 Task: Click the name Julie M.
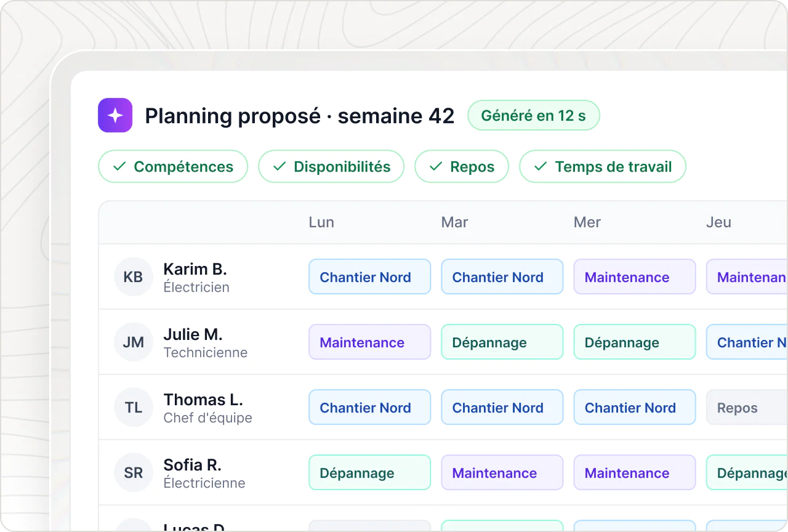point(193,334)
